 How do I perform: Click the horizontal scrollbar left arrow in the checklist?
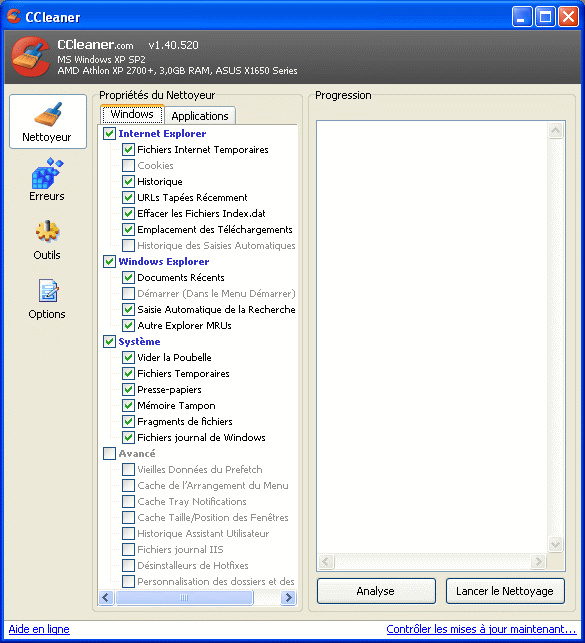pos(106,597)
